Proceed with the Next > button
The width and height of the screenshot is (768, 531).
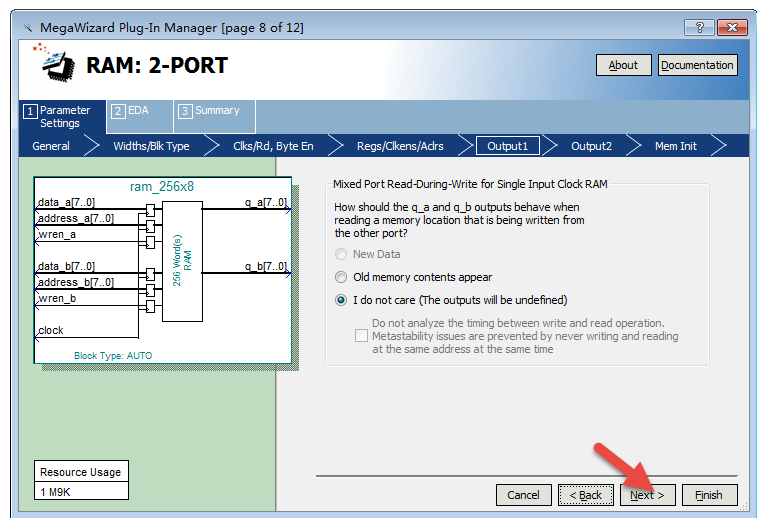[648, 495]
